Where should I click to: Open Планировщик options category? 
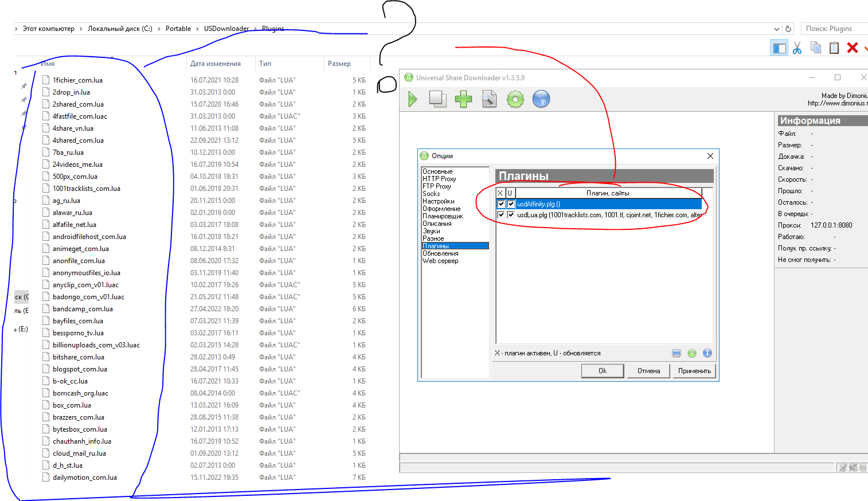point(443,216)
